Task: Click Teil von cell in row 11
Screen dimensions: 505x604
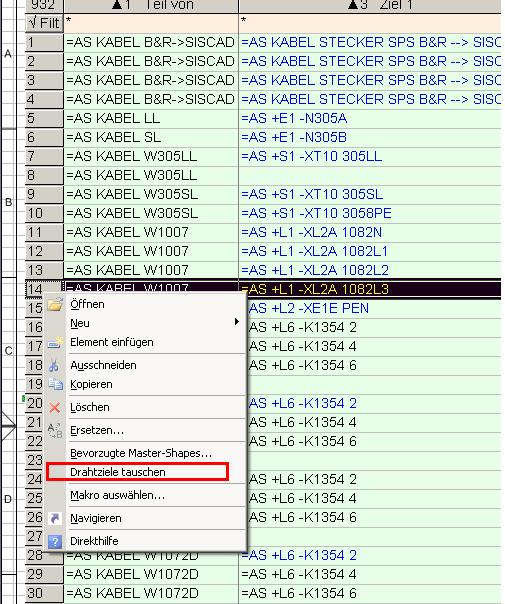Action: [x=151, y=232]
